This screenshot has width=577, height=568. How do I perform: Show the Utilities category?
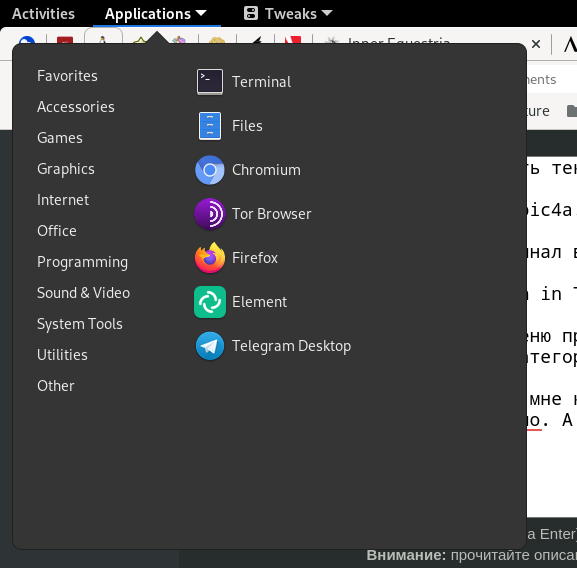click(63, 355)
